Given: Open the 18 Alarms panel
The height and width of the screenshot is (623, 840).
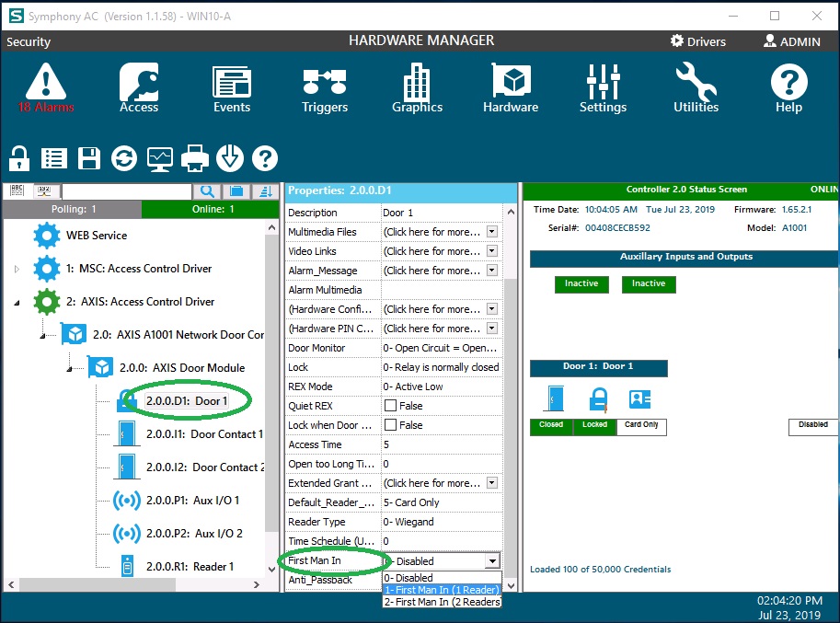Looking at the screenshot, I should coord(46,87).
